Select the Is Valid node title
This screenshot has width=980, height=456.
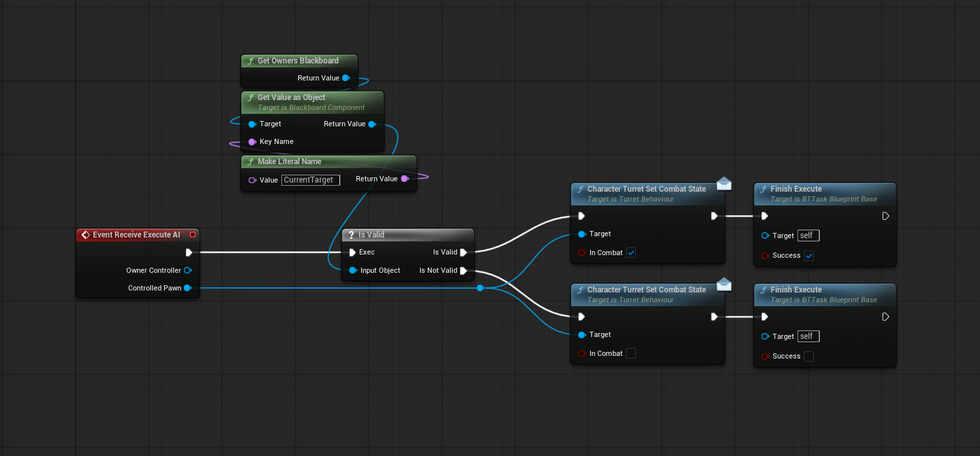tap(372, 235)
